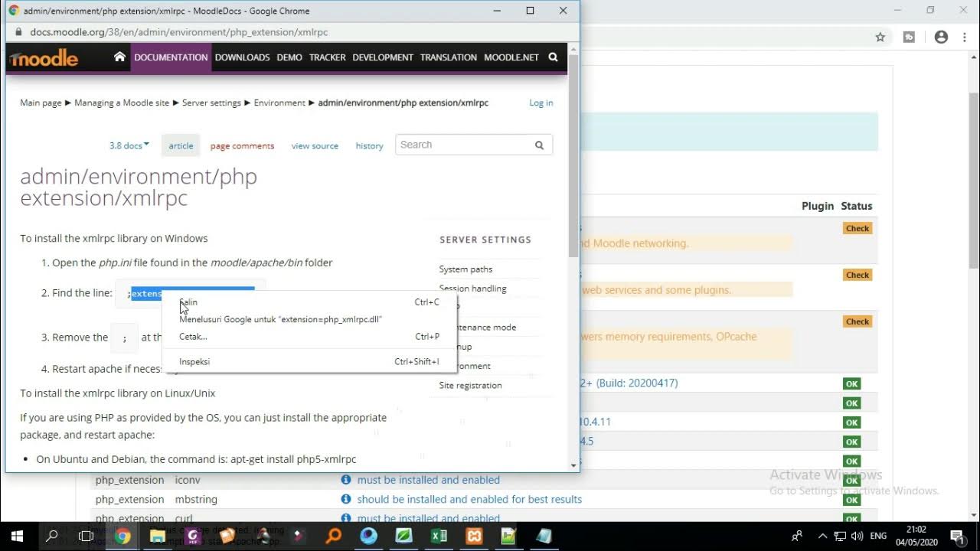This screenshot has width=980, height=551.
Task: Open Task View on the taskbar
Action: click(x=86, y=536)
